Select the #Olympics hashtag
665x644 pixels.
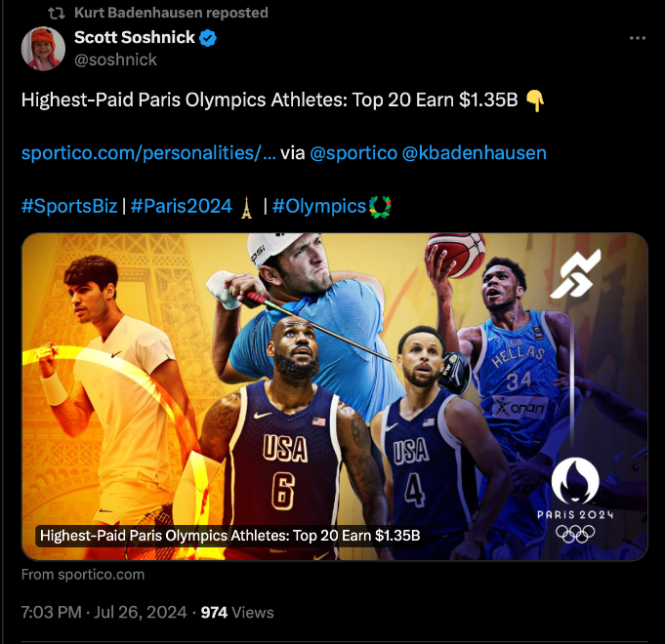318,206
